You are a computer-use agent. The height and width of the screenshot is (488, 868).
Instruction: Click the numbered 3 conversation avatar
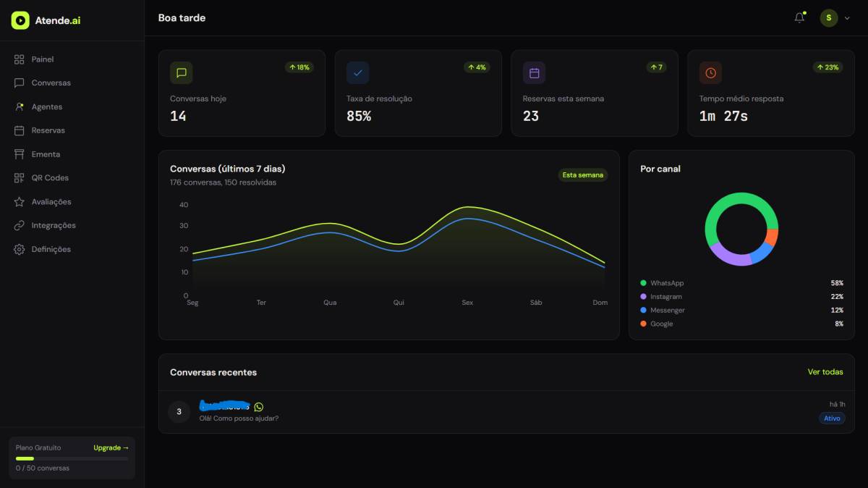[179, 412]
